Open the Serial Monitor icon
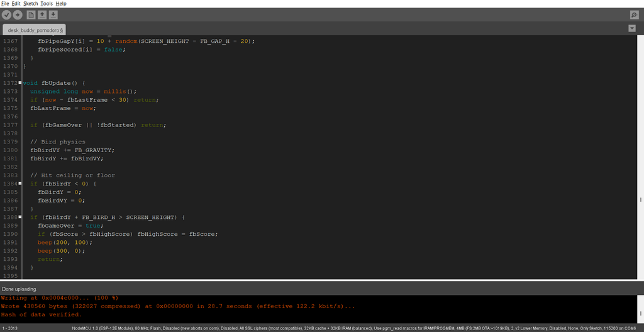Viewport: 644px width, 332px height. (634, 15)
